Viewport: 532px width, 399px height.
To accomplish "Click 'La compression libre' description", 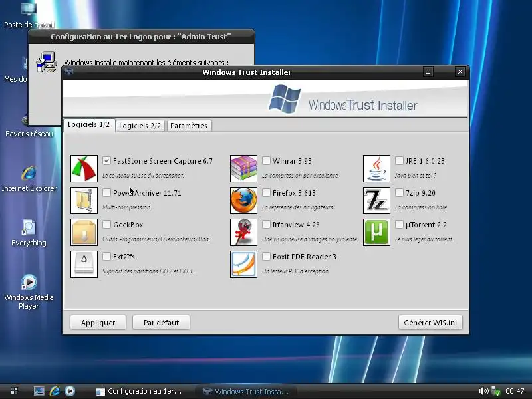I will [x=421, y=207].
